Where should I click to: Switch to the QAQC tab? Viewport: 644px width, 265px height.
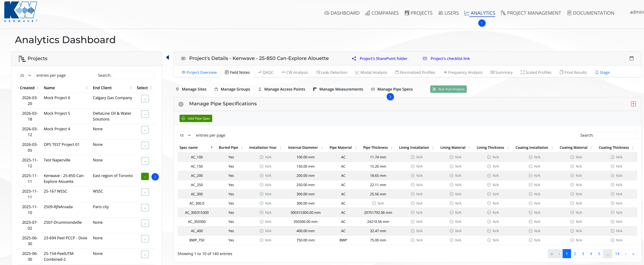click(265, 72)
